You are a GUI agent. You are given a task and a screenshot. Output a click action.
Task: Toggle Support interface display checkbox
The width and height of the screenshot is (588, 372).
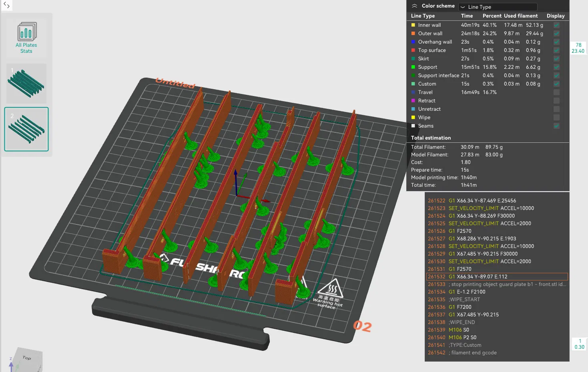point(556,76)
